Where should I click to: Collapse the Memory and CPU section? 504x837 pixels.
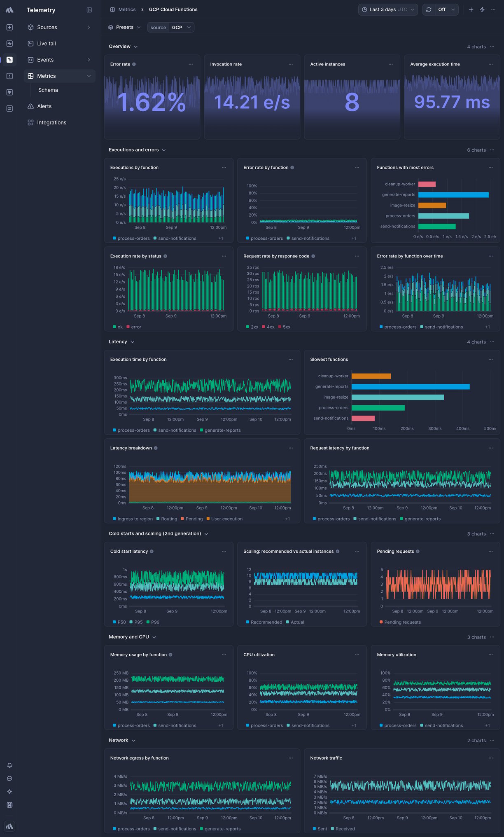point(132,637)
